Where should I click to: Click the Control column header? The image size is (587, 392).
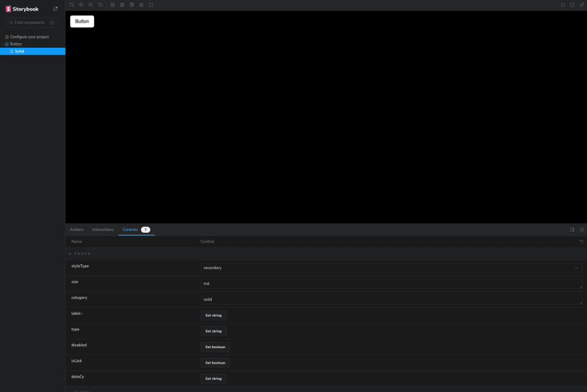coord(207,242)
